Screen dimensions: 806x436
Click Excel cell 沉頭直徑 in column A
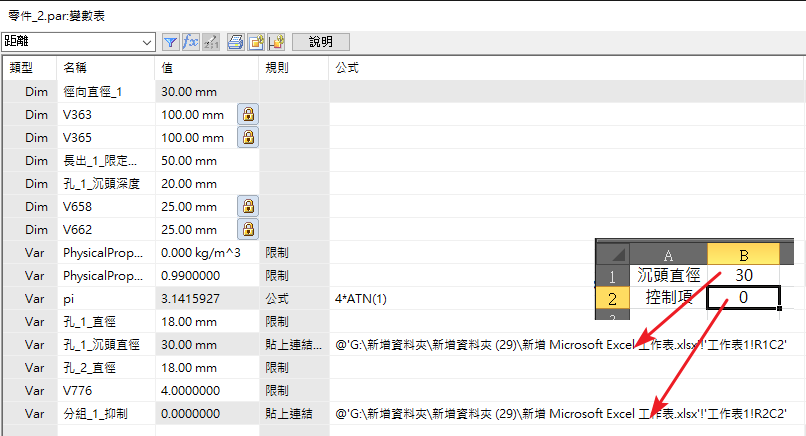pyautogui.click(x=668, y=276)
